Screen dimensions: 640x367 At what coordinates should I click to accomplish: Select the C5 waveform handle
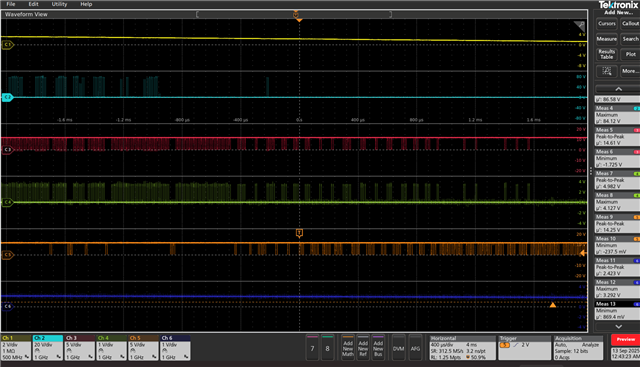coord(8,255)
